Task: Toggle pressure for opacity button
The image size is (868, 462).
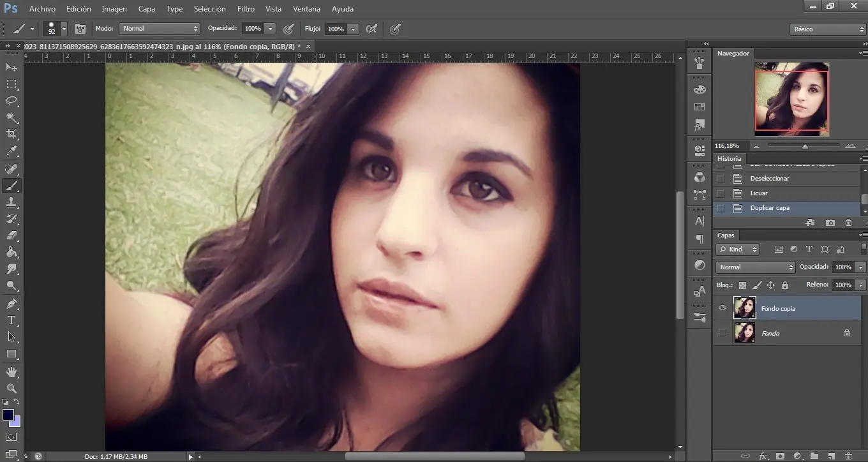Action: 288,29
